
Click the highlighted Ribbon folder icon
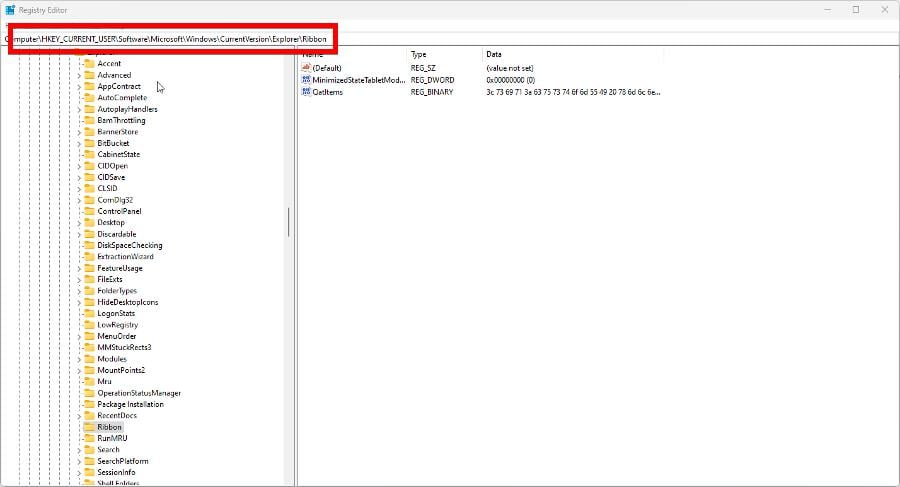click(89, 427)
